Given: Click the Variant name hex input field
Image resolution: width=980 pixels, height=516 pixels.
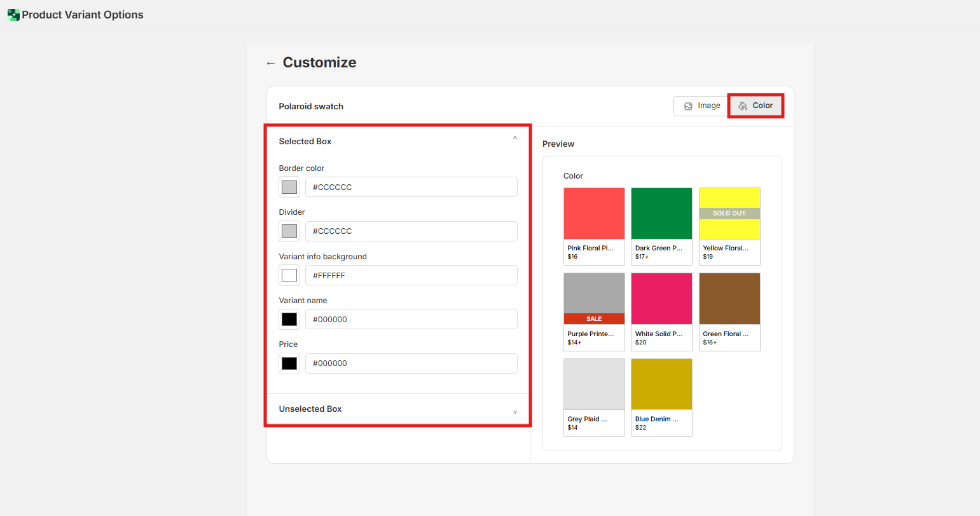Looking at the screenshot, I should pyautogui.click(x=411, y=320).
